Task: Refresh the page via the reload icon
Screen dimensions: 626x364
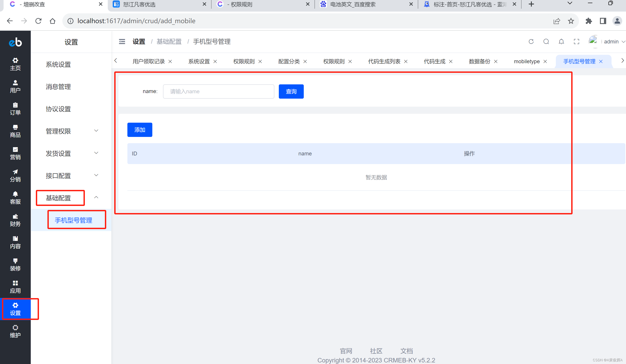Action: pos(531,41)
